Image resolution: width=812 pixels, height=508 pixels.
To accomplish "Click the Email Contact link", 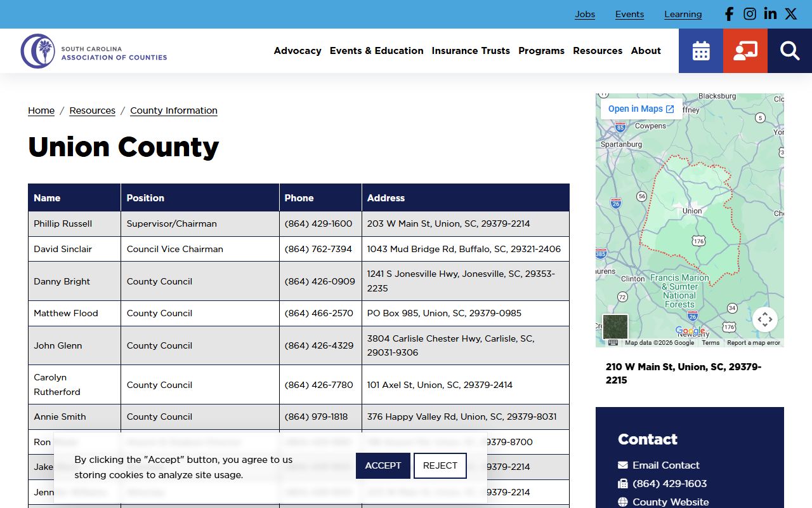I will [x=666, y=465].
